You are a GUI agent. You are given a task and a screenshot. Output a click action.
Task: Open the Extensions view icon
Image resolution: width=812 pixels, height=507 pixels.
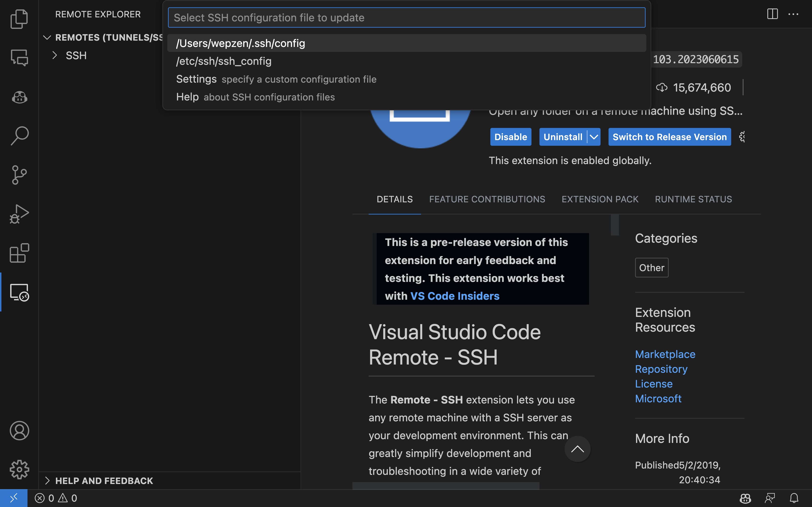click(19, 253)
